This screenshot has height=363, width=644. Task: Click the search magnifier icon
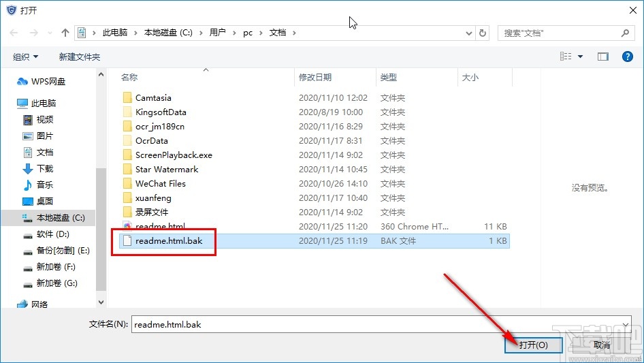(x=625, y=33)
